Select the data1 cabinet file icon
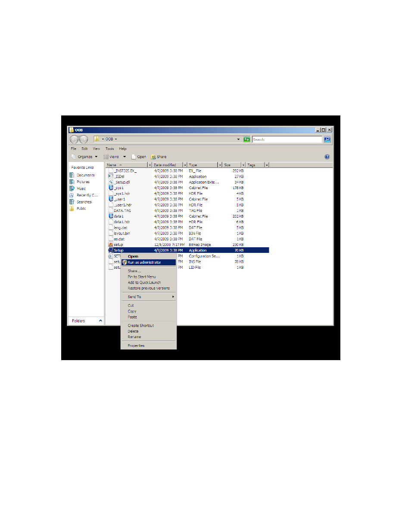The height and width of the screenshot is (532, 411). coord(111,216)
